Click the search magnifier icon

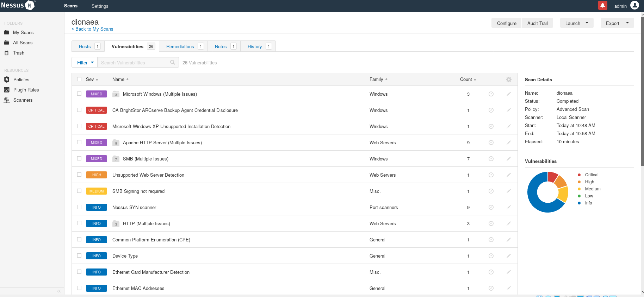pyautogui.click(x=173, y=62)
